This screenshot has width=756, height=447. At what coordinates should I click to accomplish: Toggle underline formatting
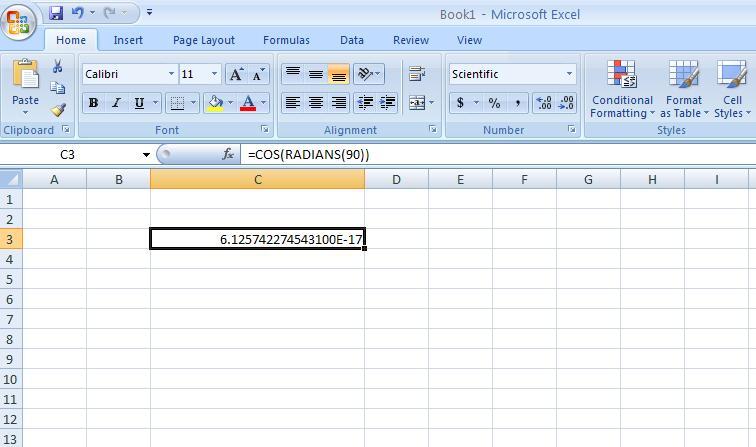click(x=139, y=103)
